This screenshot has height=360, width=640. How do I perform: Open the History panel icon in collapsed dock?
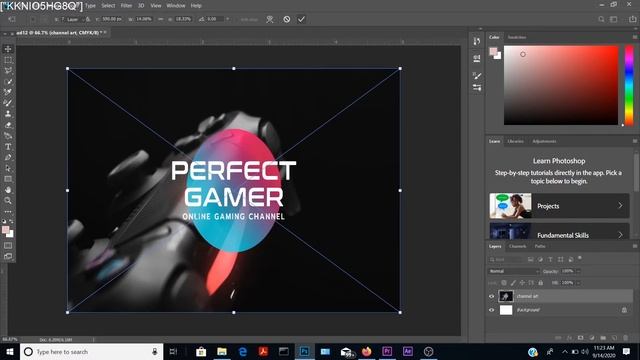point(477,41)
